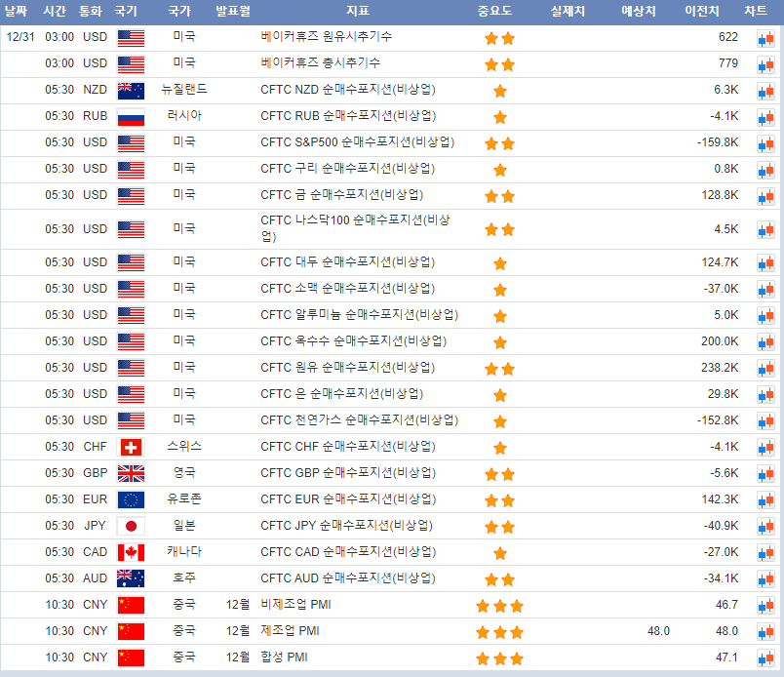
Task: Click the New Zealand flag icon
Action: click(x=131, y=90)
